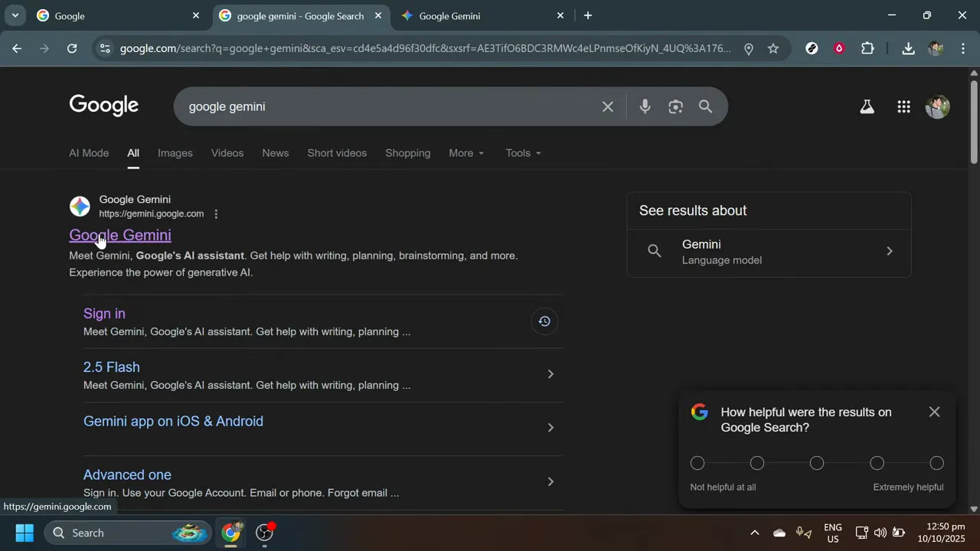Open the Sign in sitelink
This screenshot has height=551, width=980.
pos(104,314)
